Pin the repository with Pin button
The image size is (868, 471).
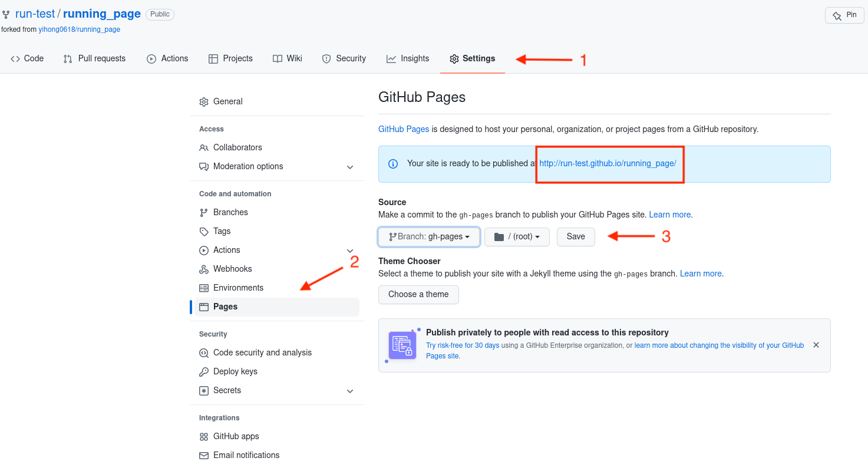pos(844,15)
